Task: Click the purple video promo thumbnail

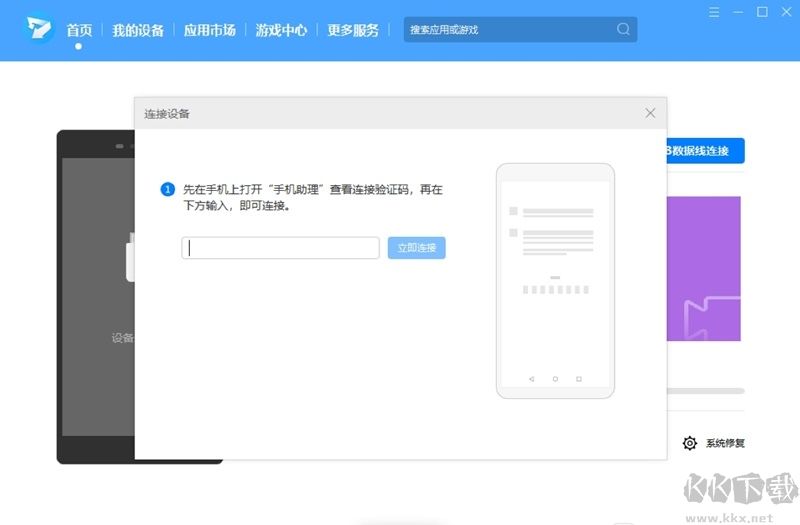Action: (x=704, y=268)
